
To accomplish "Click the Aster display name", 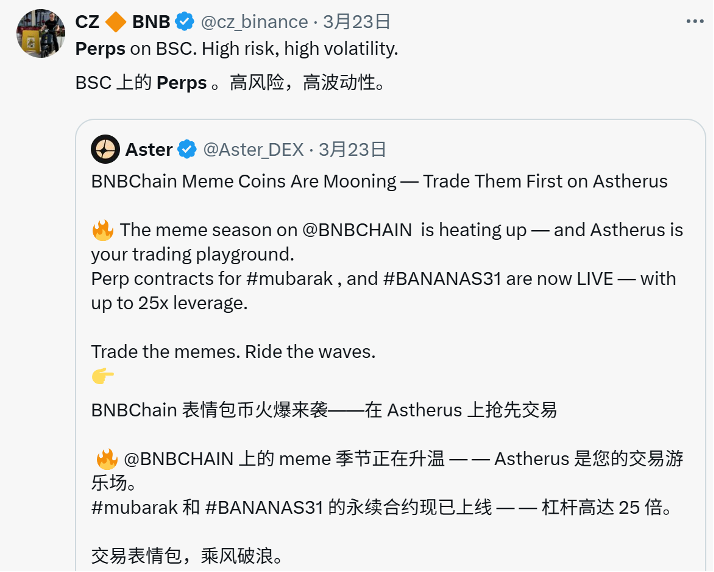I will click(149, 149).
